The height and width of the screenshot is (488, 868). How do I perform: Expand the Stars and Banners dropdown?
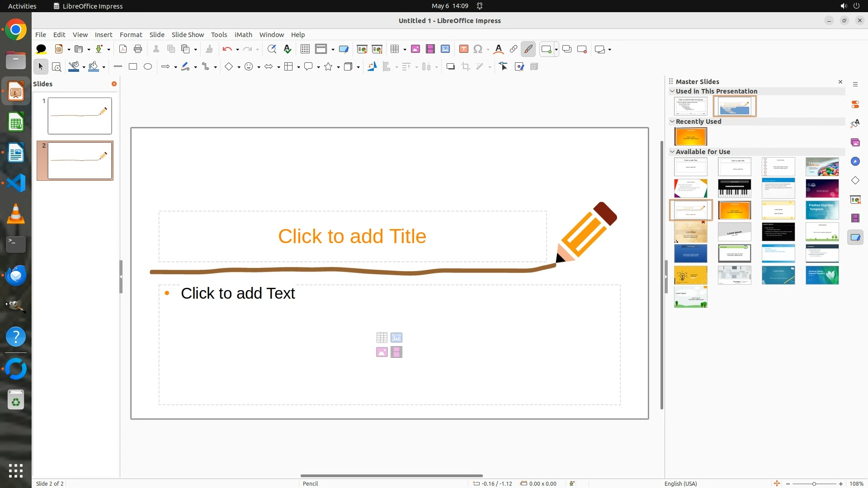(338, 67)
